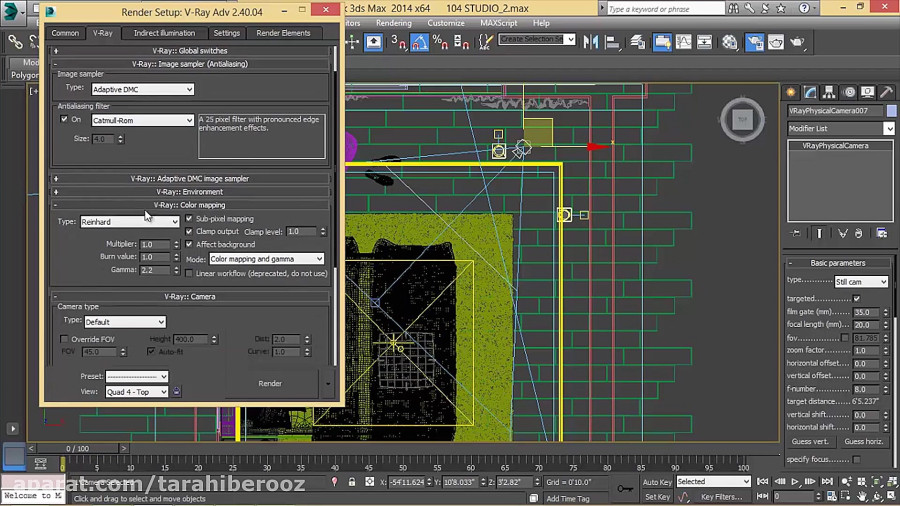Toggle Clamp output checkbox

[189, 231]
